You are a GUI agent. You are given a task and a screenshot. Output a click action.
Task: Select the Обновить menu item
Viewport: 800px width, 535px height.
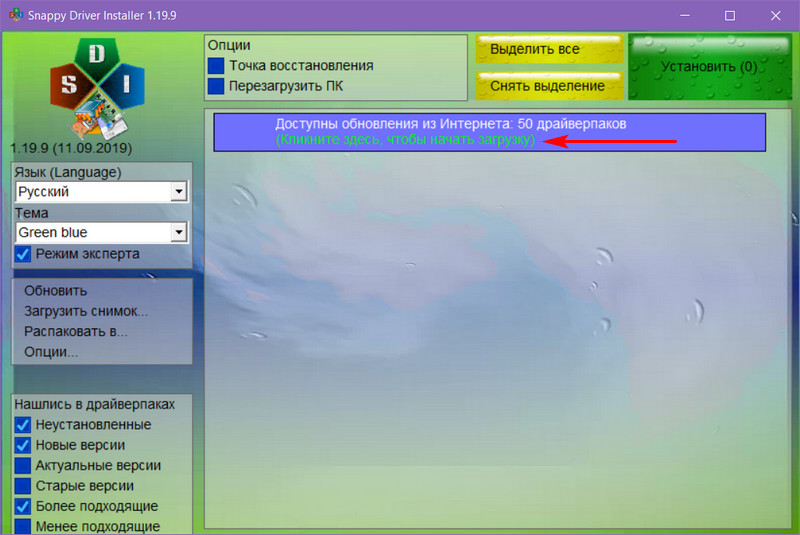[x=56, y=291]
